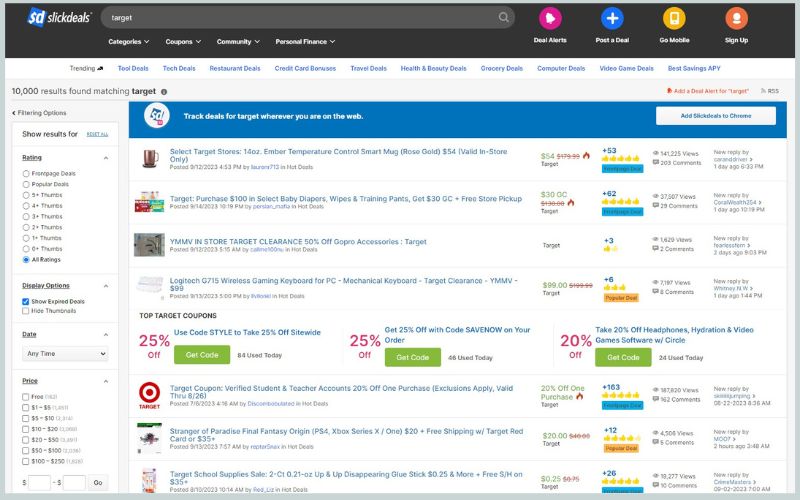Get Code for STYLE 25% off coupon
This screenshot has width=800, height=500.
coord(202,355)
